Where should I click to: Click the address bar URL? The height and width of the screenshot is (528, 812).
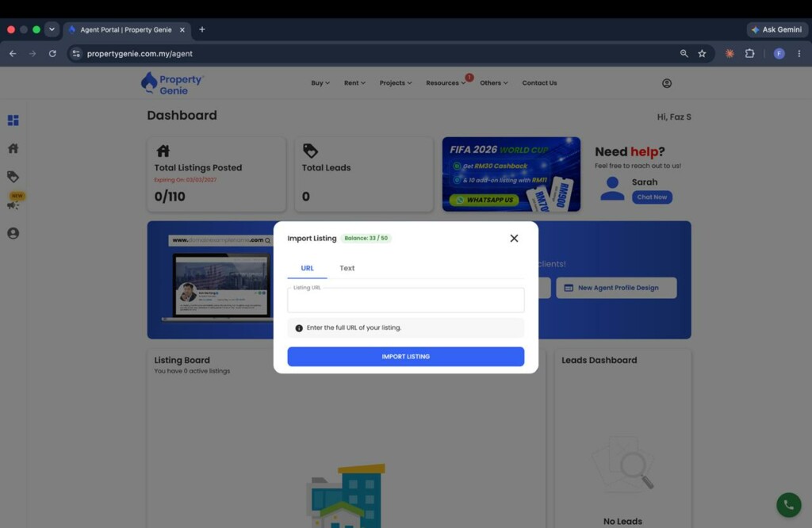coord(140,53)
